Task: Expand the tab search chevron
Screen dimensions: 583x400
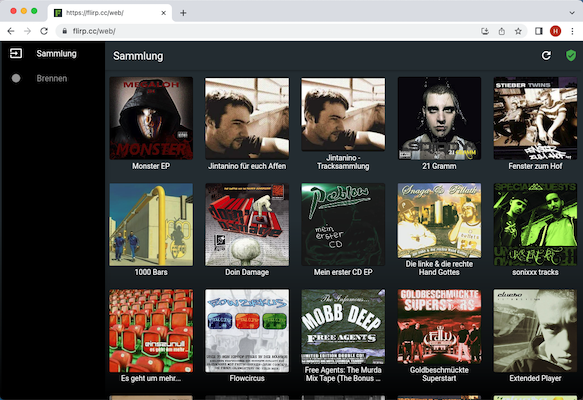Action: click(x=572, y=13)
